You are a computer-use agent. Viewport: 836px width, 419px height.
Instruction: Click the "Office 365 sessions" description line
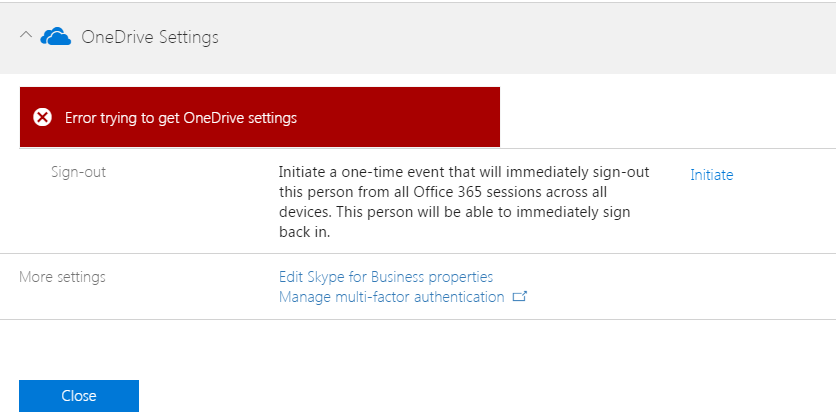(456, 192)
